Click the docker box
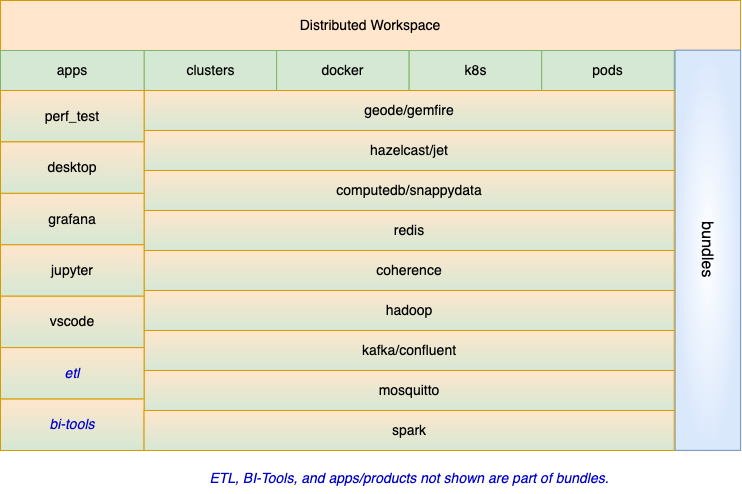 (343, 71)
